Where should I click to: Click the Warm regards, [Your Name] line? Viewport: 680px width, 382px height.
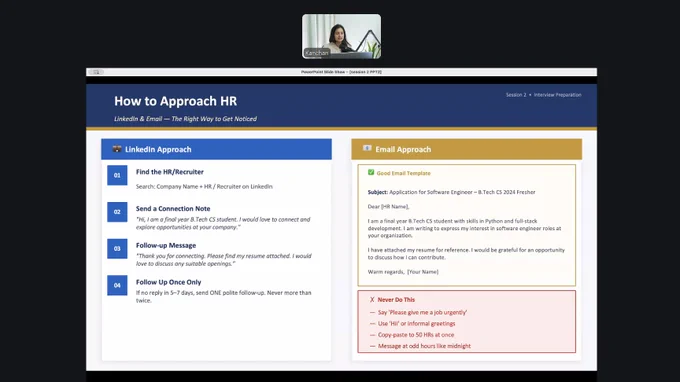click(x=403, y=272)
